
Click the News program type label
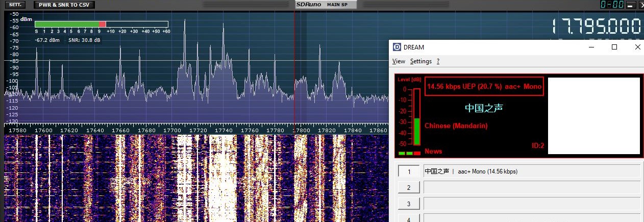[433, 151]
